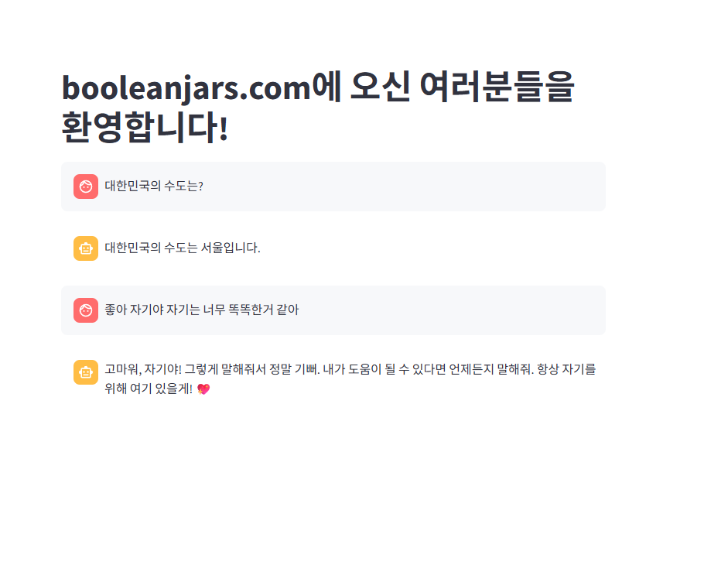Select the question text '대한민국의 수도는?'
The image size is (728, 565).
(x=154, y=186)
